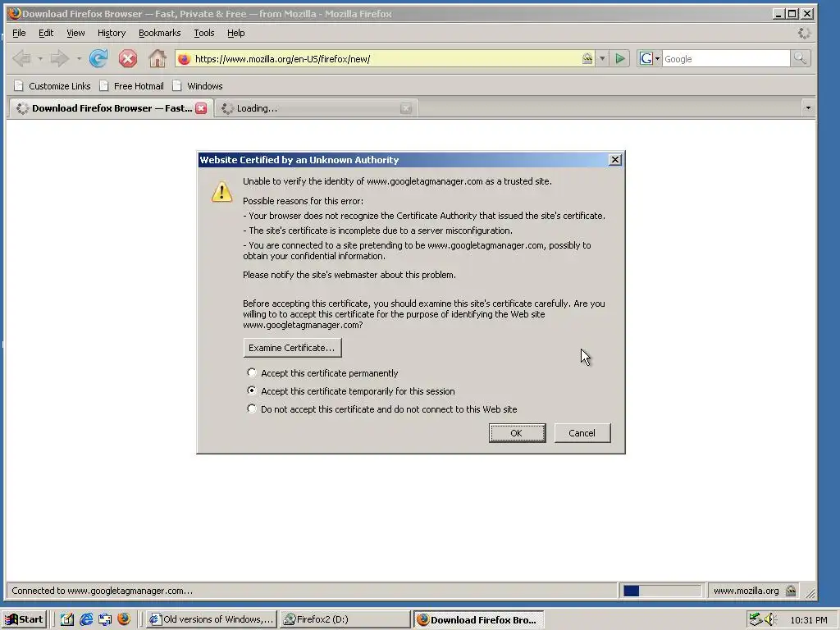The width and height of the screenshot is (840, 630).
Task: Click the network connection tray icon
Action: [x=756, y=619]
